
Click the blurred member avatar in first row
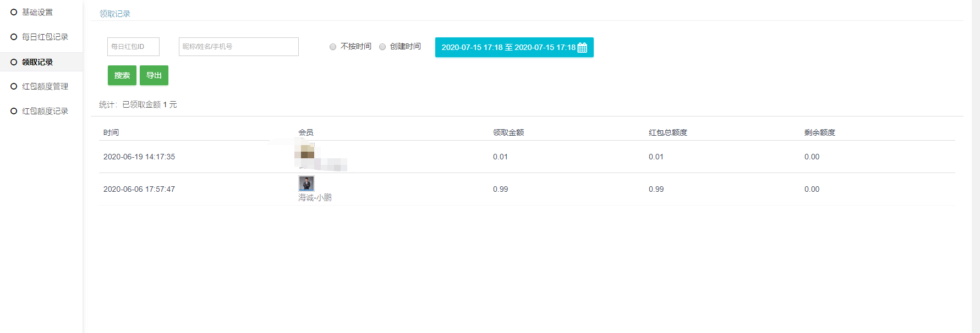coord(306,151)
